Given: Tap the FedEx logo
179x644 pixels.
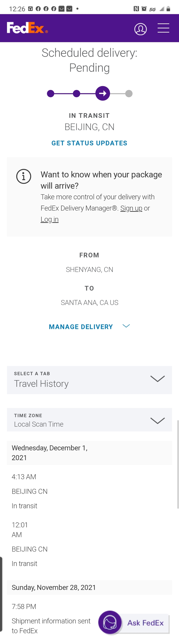Looking at the screenshot, I should (27, 28).
